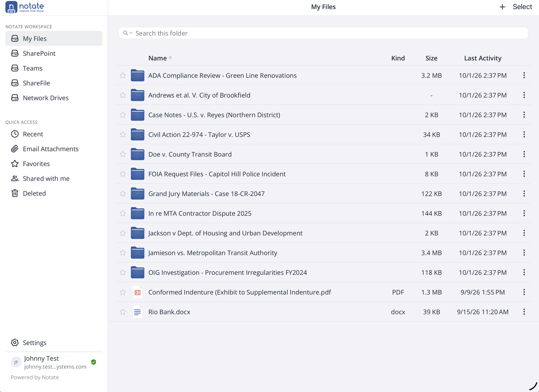Click the plus icon to add new
539x392 pixels.
(x=502, y=7)
